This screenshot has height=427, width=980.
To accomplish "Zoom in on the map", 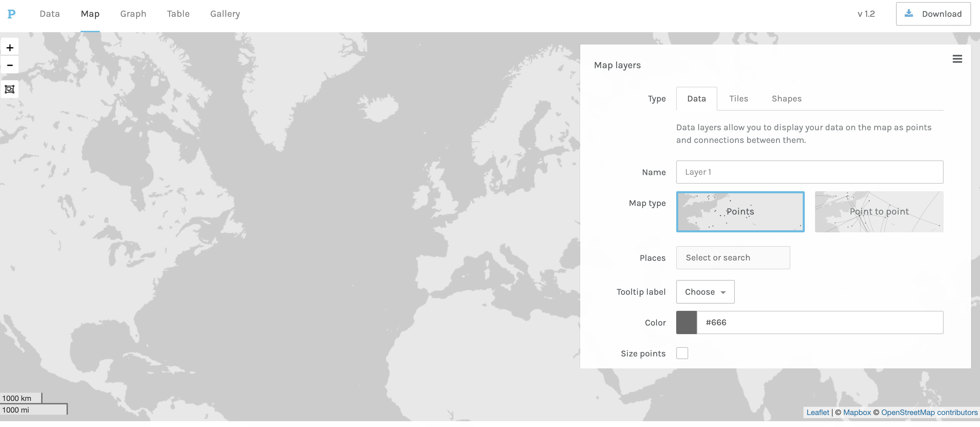I will coord(10,48).
